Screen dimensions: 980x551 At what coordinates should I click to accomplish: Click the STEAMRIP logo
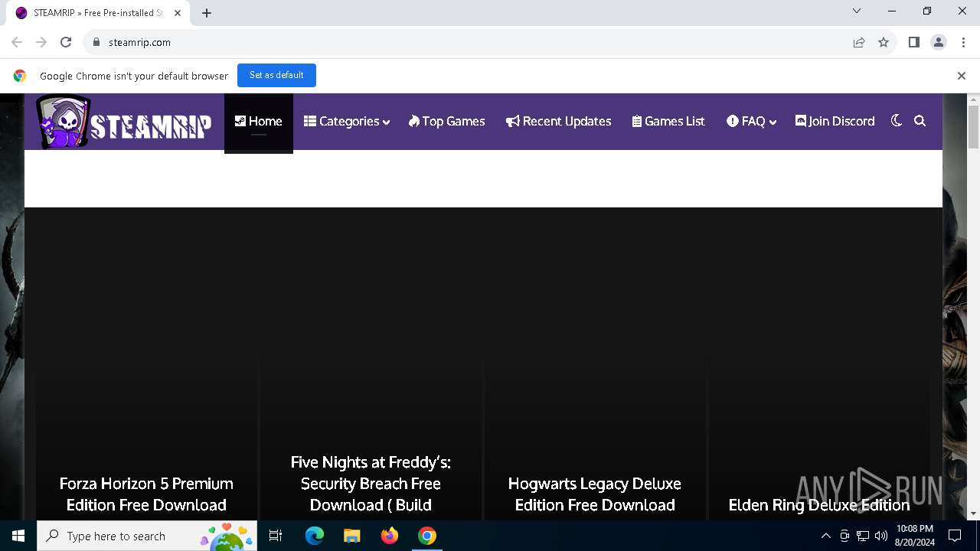click(x=123, y=122)
